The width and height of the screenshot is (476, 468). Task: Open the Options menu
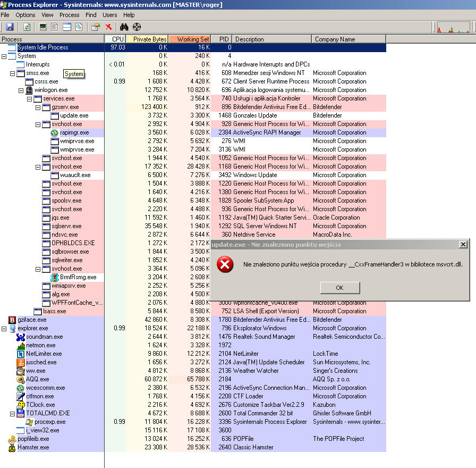(25, 15)
